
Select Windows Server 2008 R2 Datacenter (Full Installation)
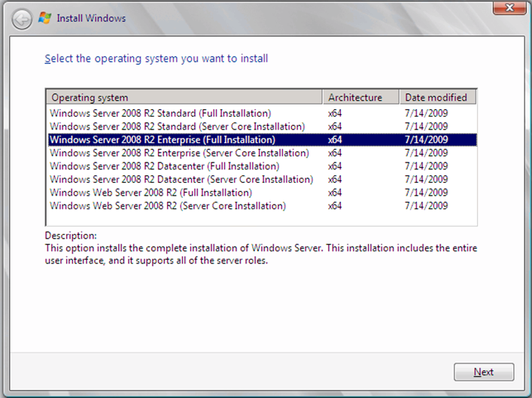(x=262, y=166)
